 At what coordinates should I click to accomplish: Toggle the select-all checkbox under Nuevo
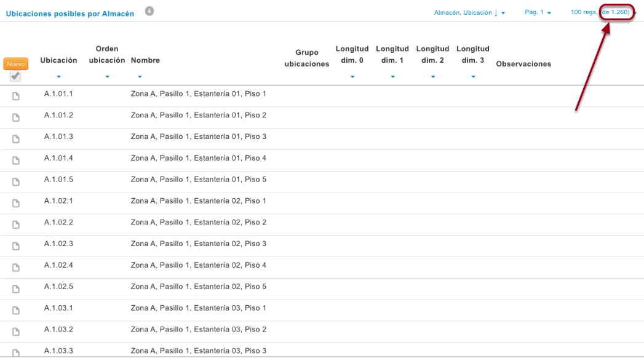coord(15,76)
